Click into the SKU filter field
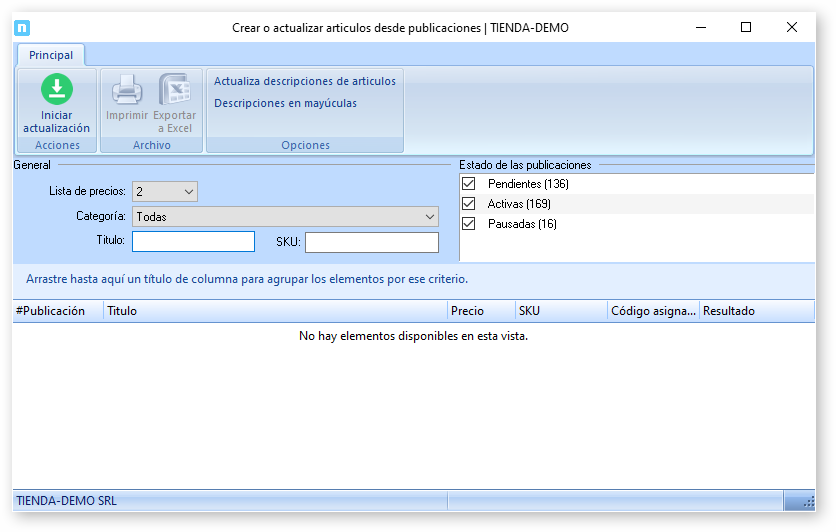Screen dimensions: 836x532 [371, 242]
